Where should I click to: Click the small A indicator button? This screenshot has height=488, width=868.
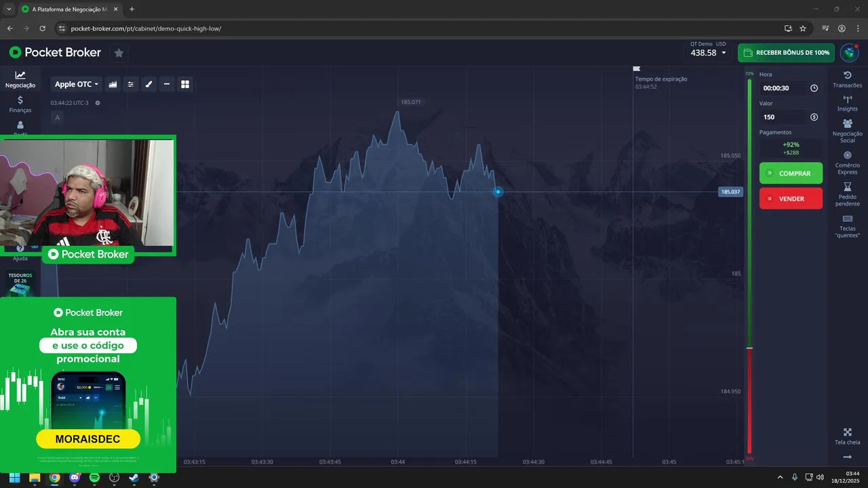coord(57,118)
